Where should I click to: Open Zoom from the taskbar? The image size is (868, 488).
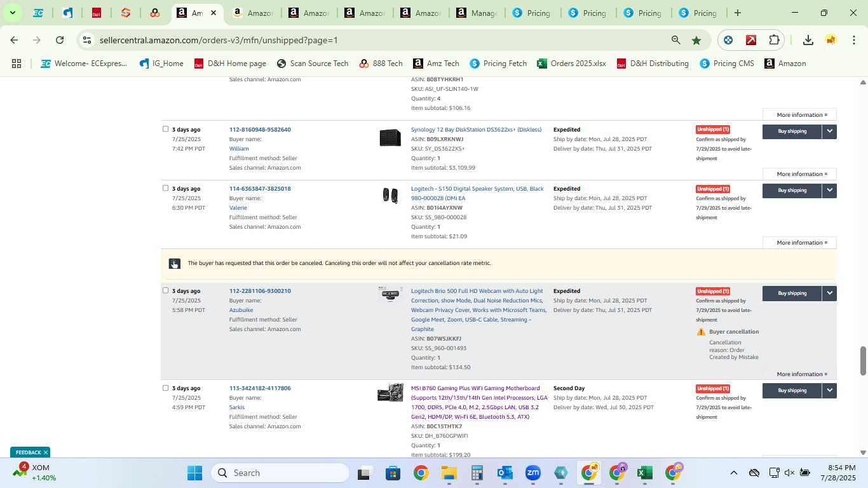(532, 473)
